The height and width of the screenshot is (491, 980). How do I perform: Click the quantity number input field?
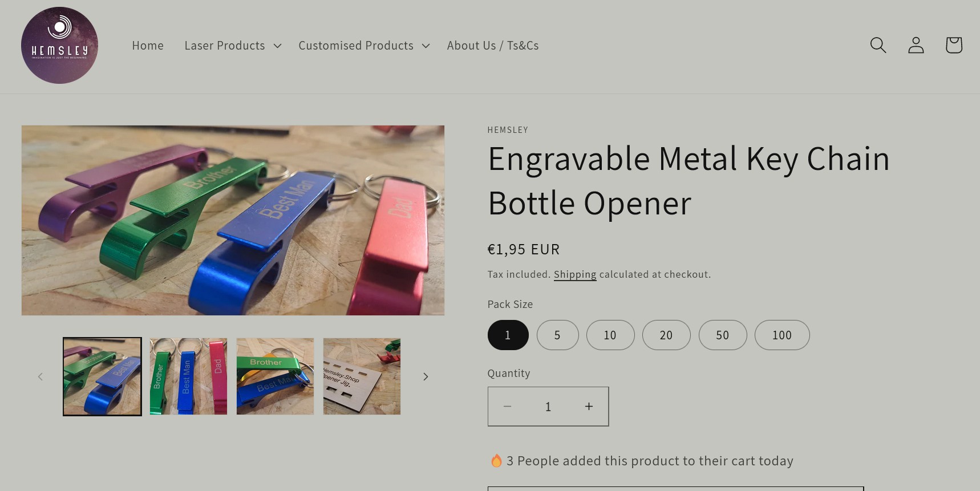(548, 406)
